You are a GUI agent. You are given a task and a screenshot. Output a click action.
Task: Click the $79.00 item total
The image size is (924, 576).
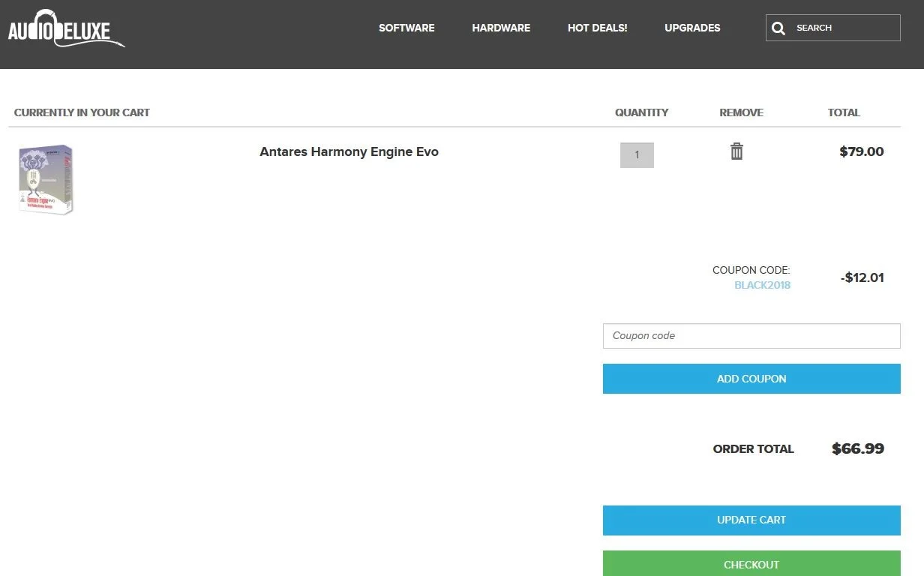pyautogui.click(x=862, y=151)
